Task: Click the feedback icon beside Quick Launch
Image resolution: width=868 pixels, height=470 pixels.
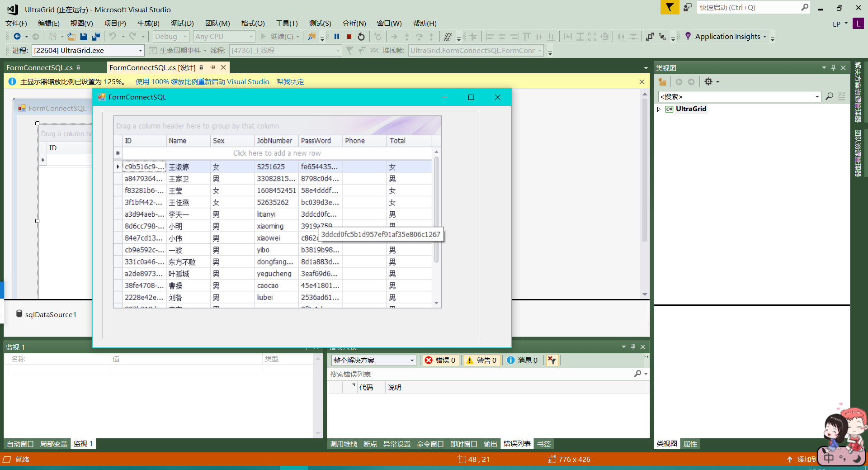Action: pos(688,7)
